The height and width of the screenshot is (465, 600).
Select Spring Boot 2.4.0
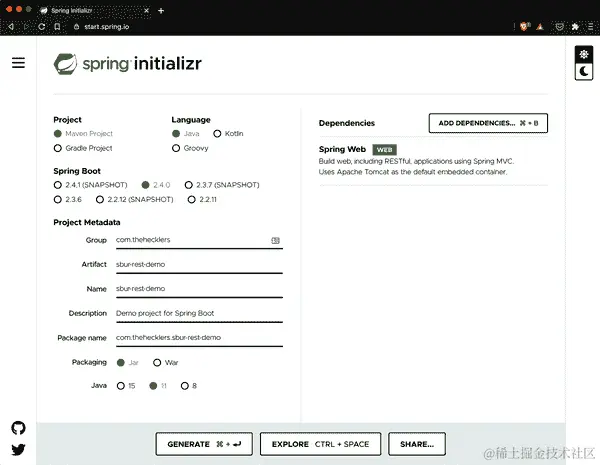(156, 185)
